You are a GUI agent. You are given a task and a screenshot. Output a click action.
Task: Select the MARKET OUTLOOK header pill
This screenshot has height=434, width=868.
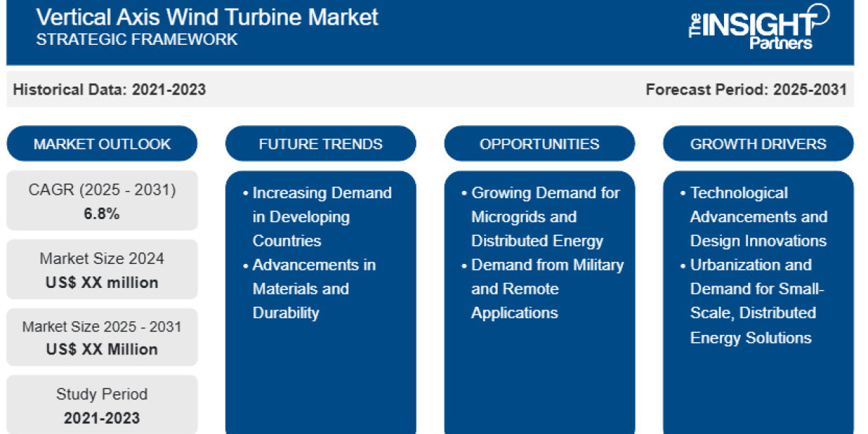click(x=102, y=144)
